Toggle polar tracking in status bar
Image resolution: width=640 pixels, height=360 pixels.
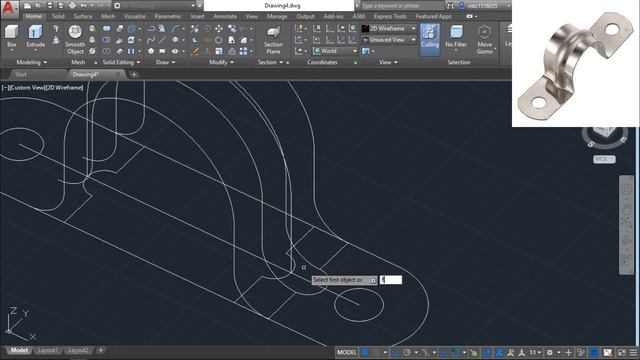(x=407, y=352)
